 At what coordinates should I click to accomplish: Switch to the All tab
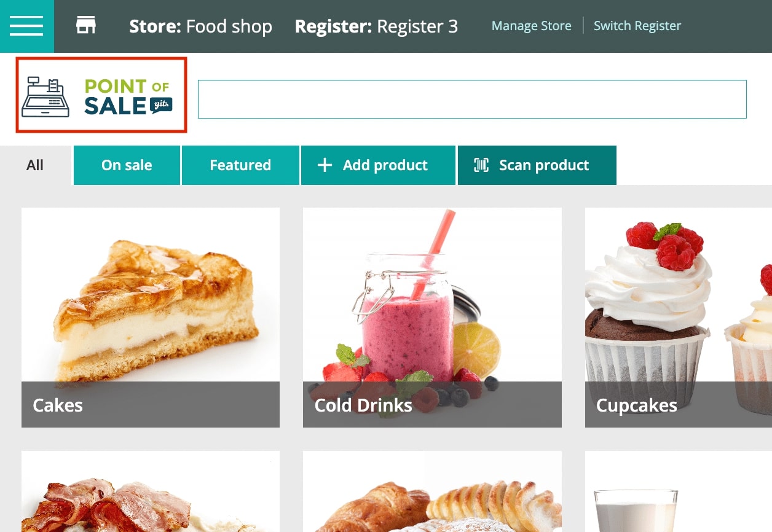[x=35, y=165]
